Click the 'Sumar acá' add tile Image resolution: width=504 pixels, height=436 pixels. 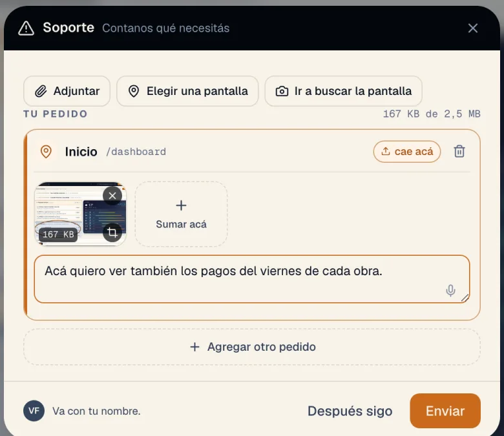click(182, 214)
